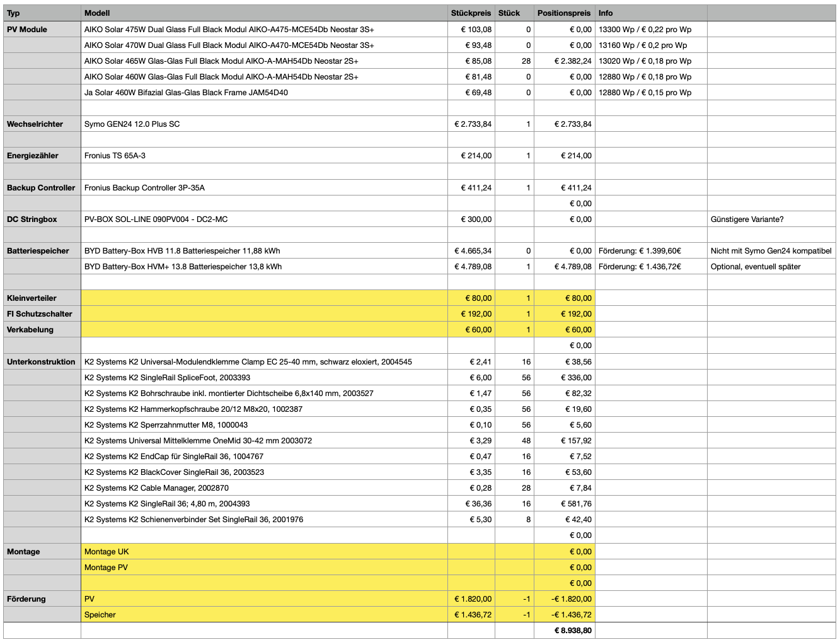
Task: Select the K2 SingleRail 36 4,80 m cell
Action: click(264, 504)
